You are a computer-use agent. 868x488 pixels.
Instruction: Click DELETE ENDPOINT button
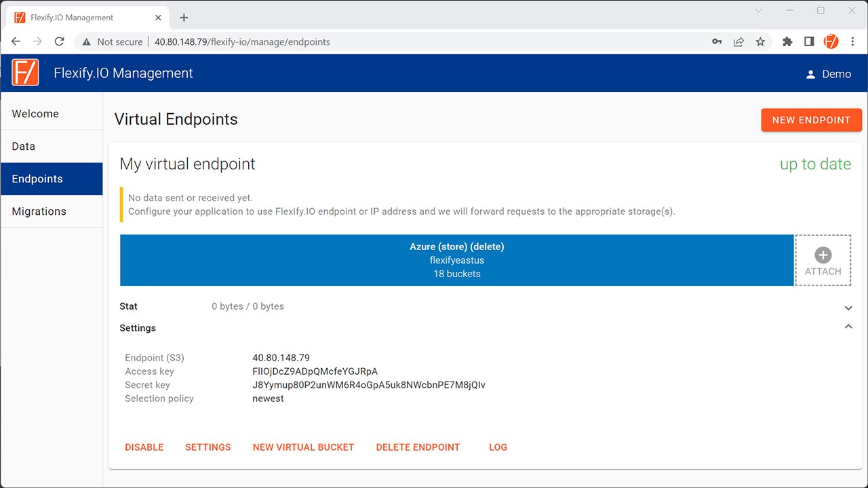click(418, 447)
